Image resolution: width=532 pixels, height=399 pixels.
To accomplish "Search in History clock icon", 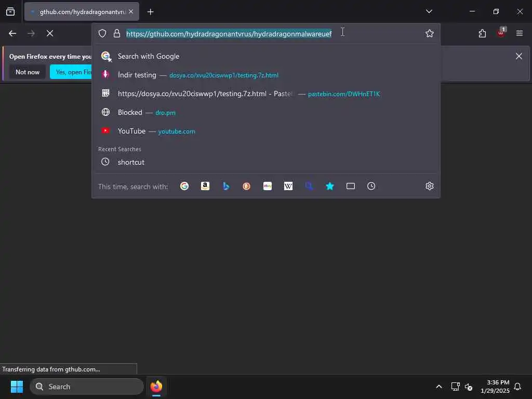I will point(371,186).
